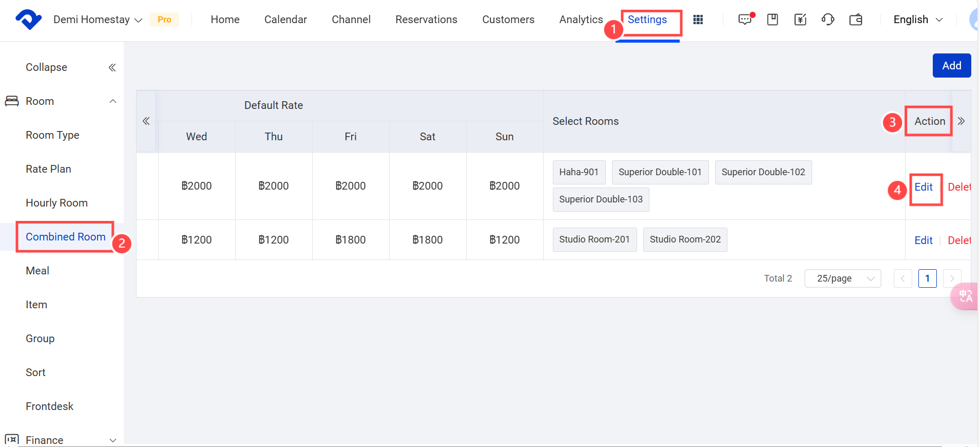Viewport: 980px width, 447px height.
Task: Edit the Studio Room combined row
Action: (923, 240)
